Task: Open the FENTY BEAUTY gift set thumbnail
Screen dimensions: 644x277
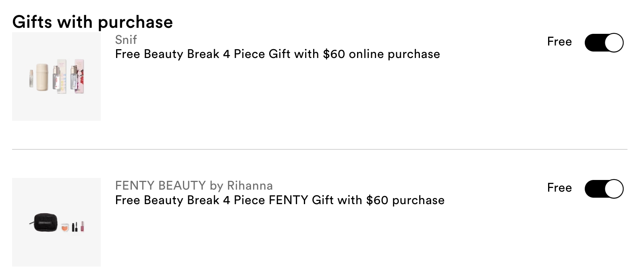Action: click(56, 222)
